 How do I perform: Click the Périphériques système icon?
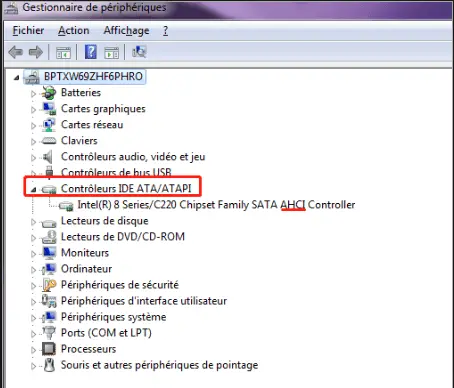[49, 317]
